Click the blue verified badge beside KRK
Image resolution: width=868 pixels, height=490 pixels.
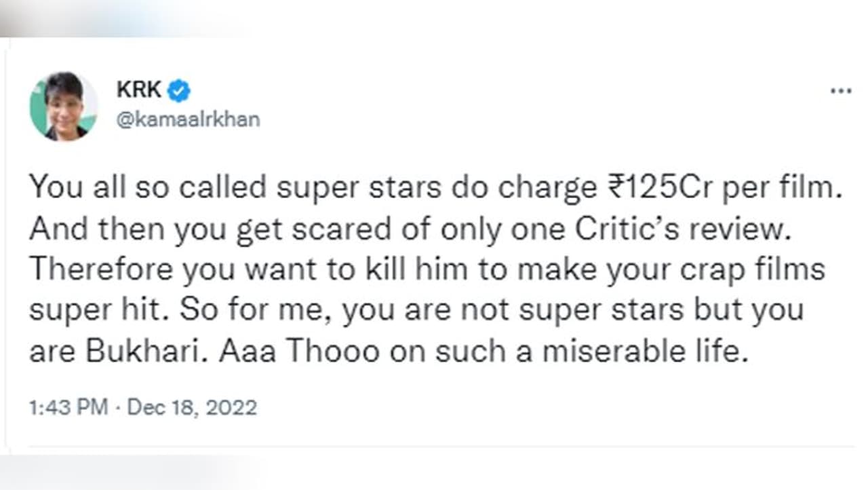pyautogui.click(x=179, y=90)
